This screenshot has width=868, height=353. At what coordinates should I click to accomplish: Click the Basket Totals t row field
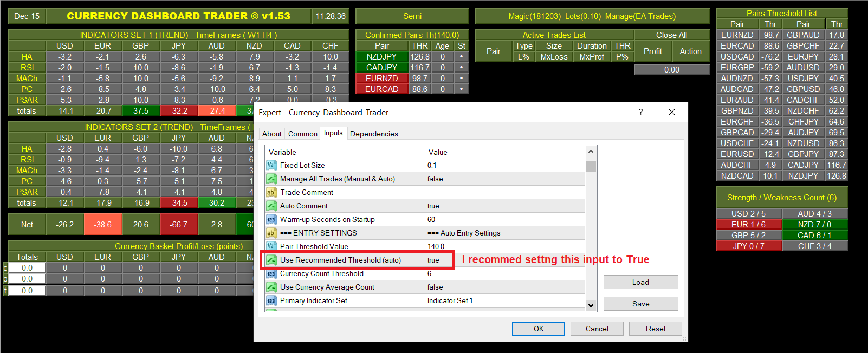(27, 290)
